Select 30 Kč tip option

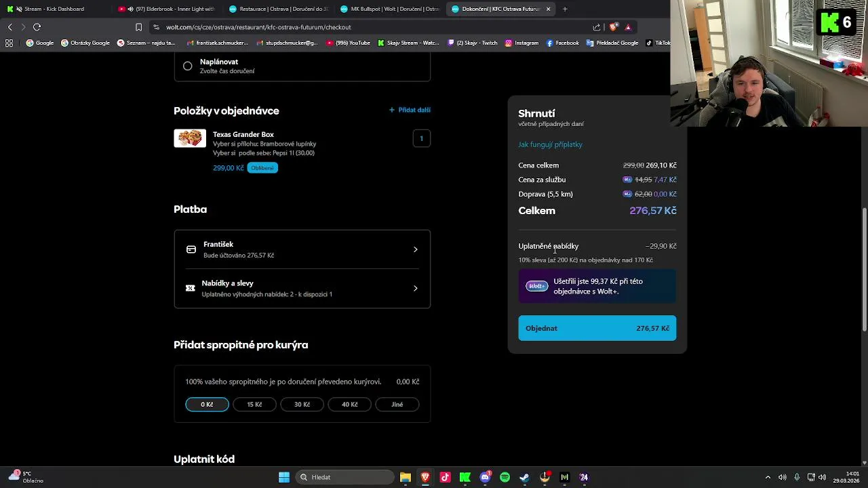tap(302, 405)
